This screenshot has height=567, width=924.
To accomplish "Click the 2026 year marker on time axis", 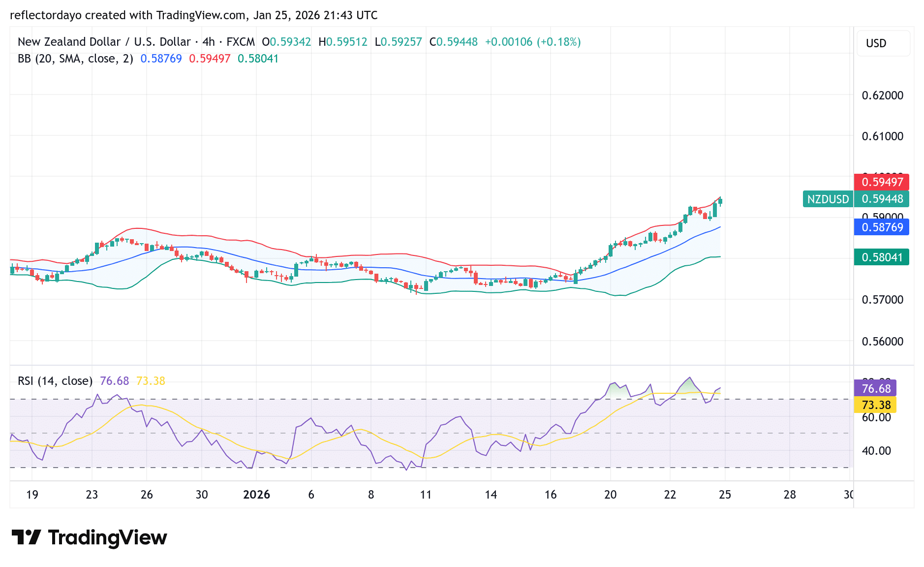I will click(256, 495).
